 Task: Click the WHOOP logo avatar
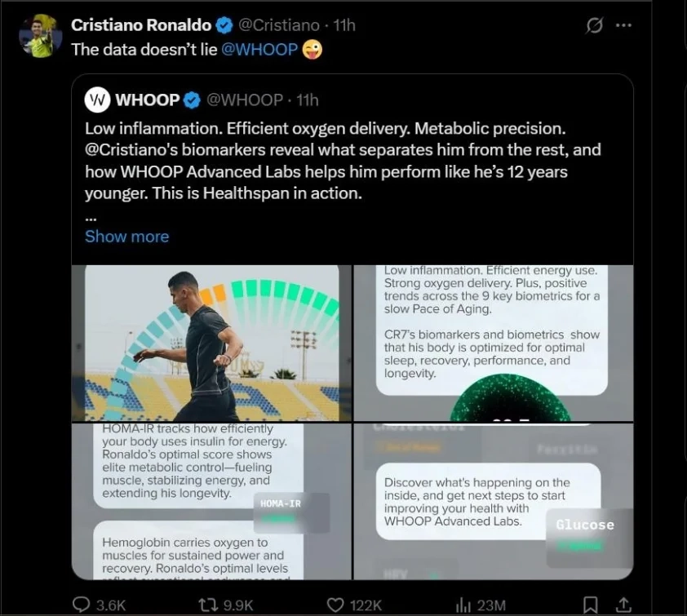pos(97,100)
